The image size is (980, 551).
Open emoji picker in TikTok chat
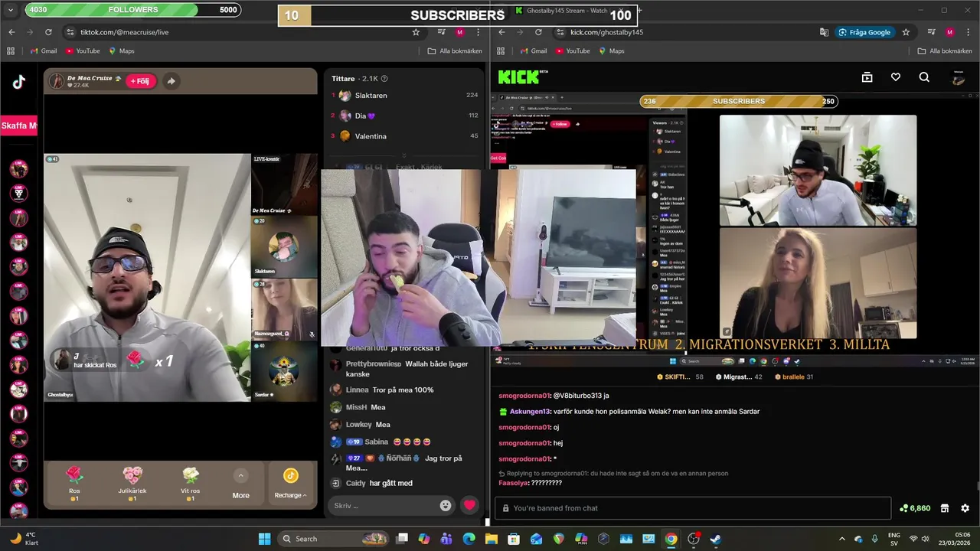point(446,506)
